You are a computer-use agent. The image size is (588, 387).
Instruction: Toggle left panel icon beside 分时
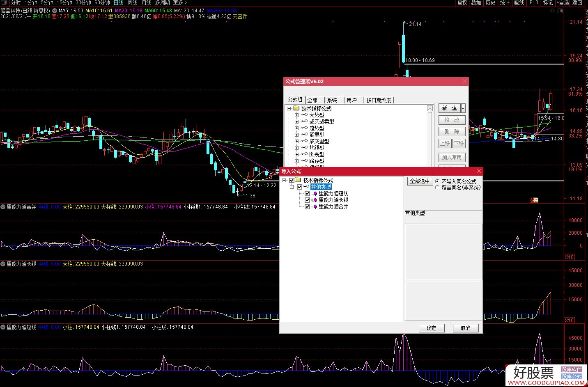[x=5, y=3]
